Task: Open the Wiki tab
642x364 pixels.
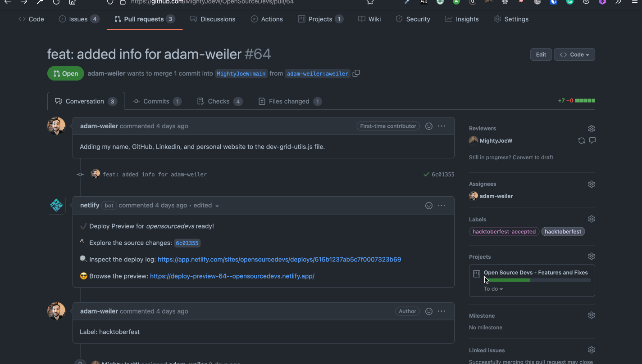Action: 369,19
